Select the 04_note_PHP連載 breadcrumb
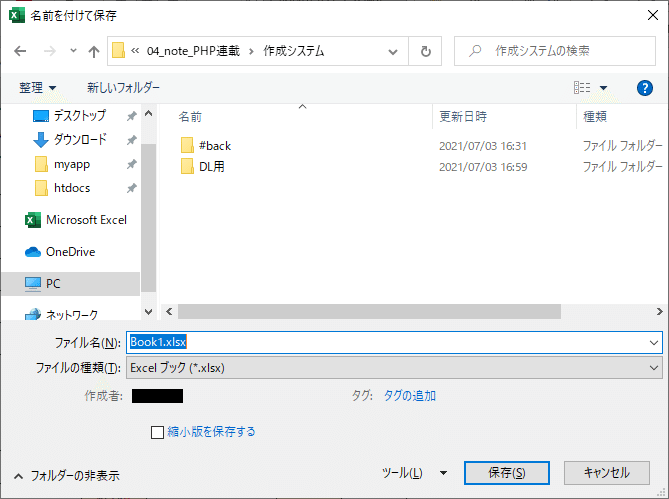The image size is (669, 499). click(193, 51)
